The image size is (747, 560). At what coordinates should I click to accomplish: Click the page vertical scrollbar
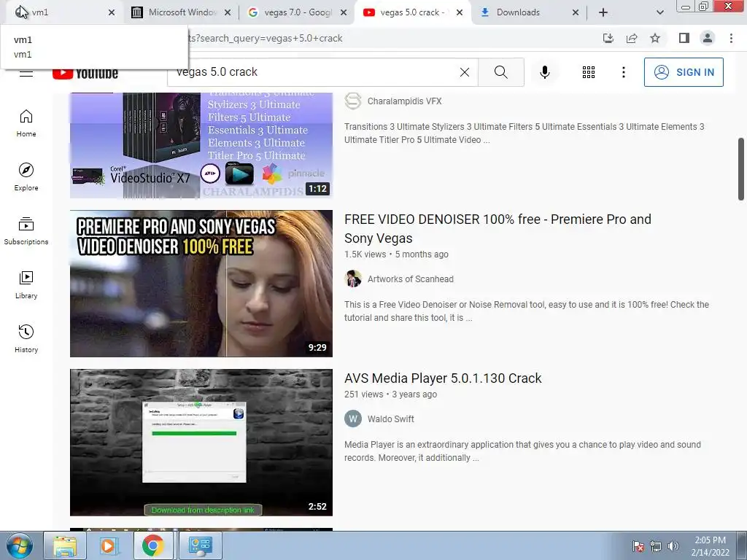point(741,169)
